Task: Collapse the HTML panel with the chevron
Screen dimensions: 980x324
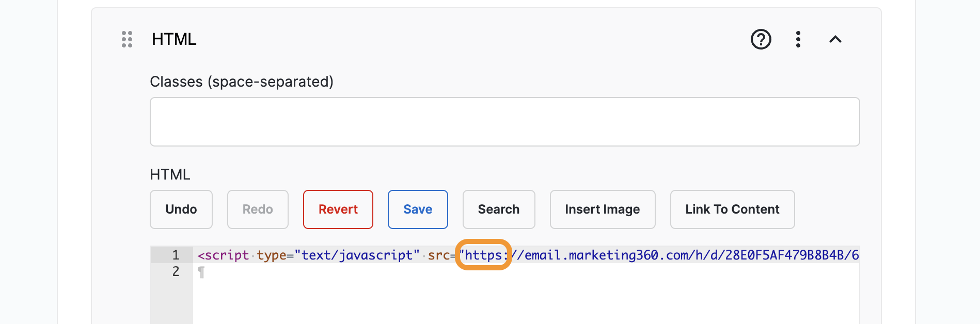Action: (835, 39)
